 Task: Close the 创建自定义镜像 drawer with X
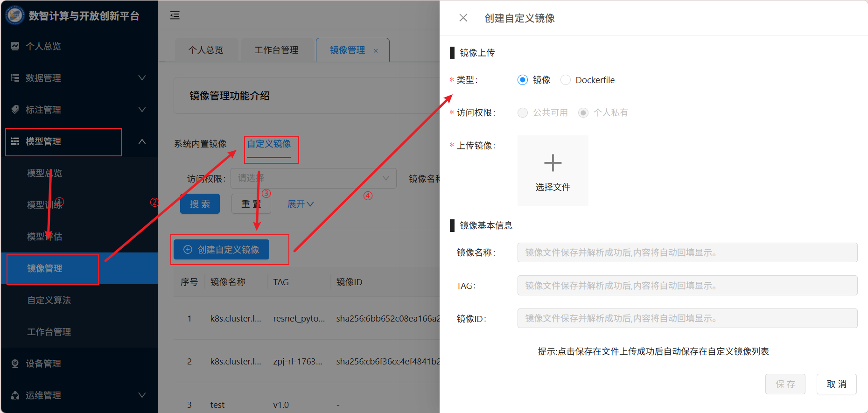point(463,18)
